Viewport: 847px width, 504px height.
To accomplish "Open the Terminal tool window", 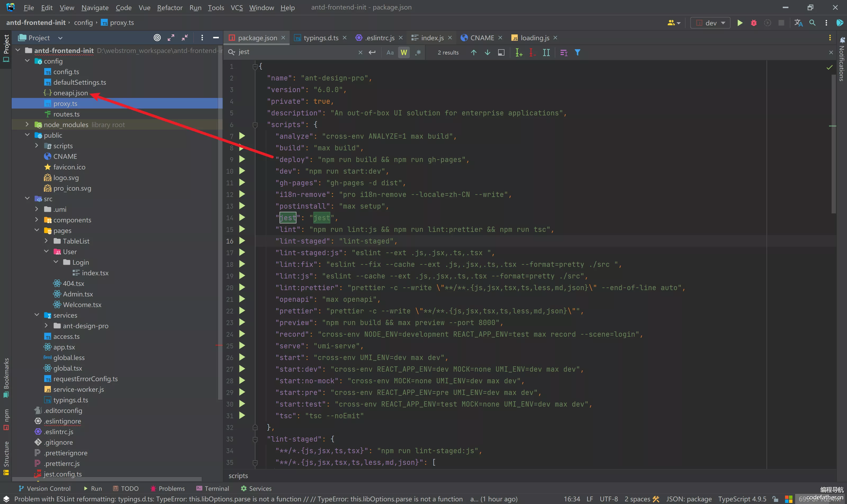I will point(213,488).
